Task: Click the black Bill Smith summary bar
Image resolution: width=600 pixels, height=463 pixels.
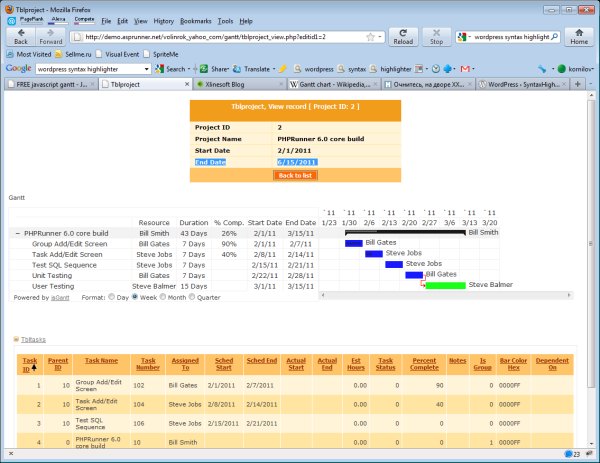Action: click(405, 232)
